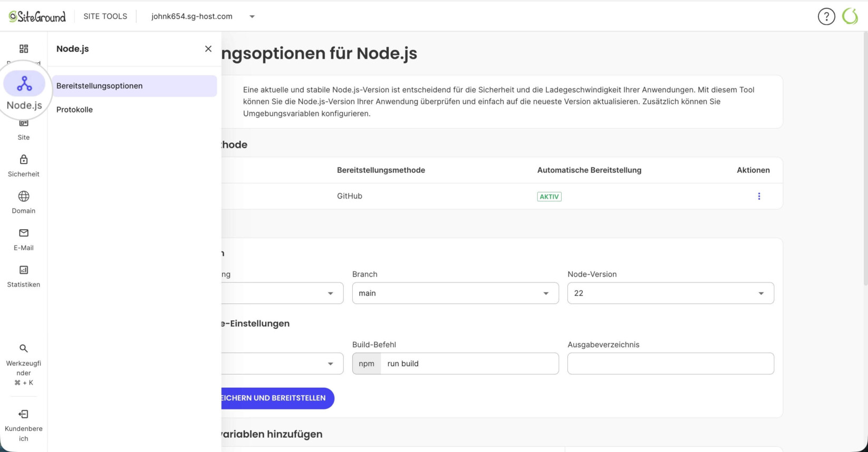Screen dimensions: 868x452
Task: Open the Domain globe icon
Action: (24, 196)
